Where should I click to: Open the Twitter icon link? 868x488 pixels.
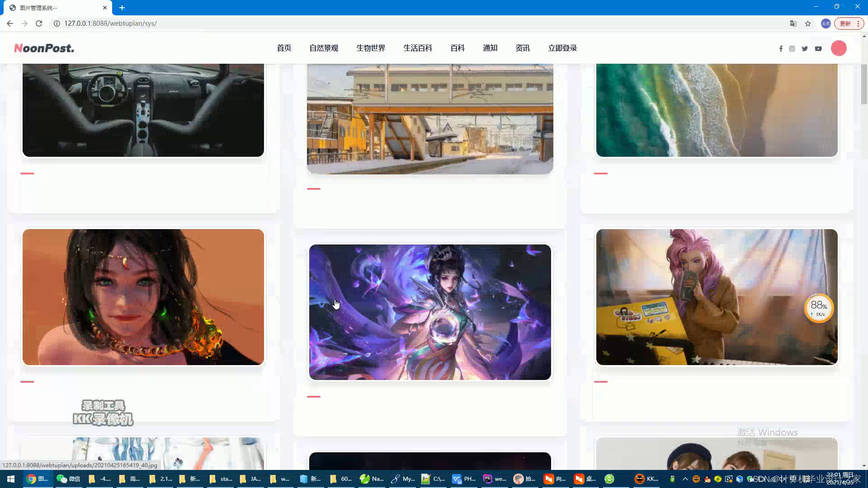[x=805, y=49]
